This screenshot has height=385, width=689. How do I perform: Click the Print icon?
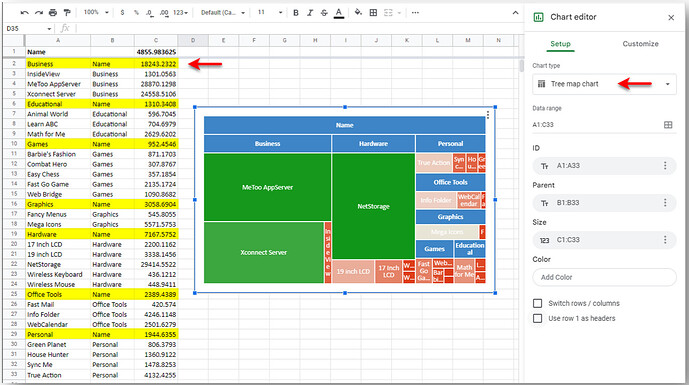(x=53, y=13)
